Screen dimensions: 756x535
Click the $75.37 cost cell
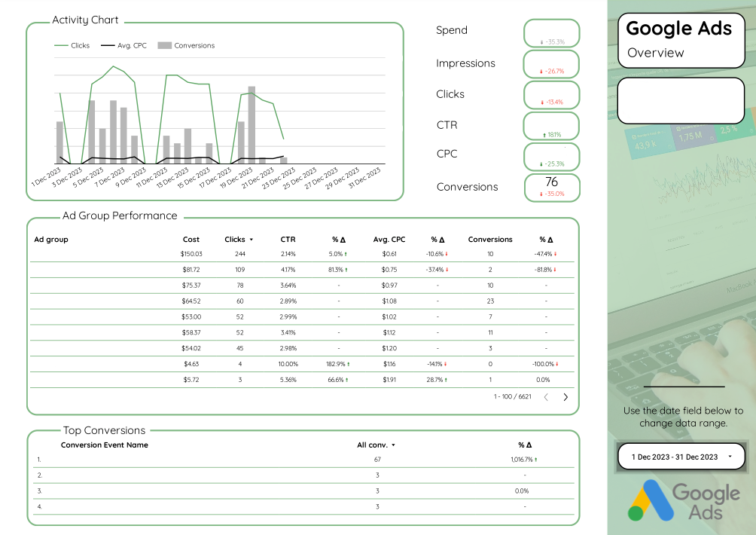click(191, 285)
